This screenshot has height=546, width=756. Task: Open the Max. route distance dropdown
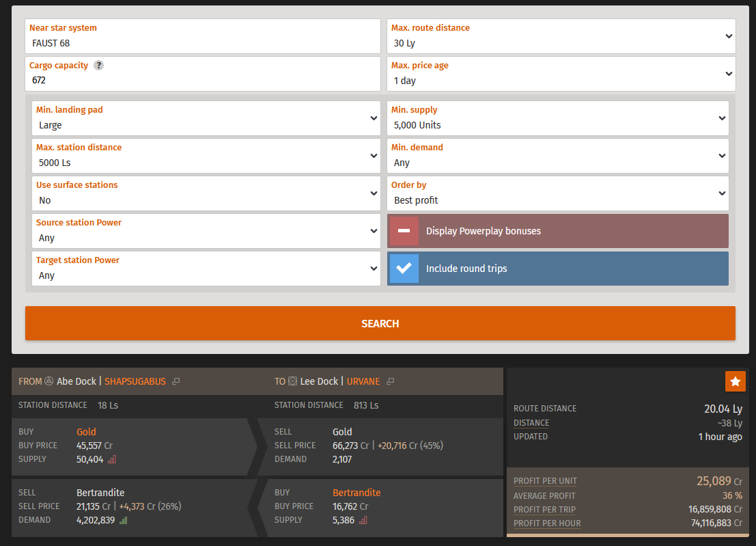pyautogui.click(x=561, y=36)
